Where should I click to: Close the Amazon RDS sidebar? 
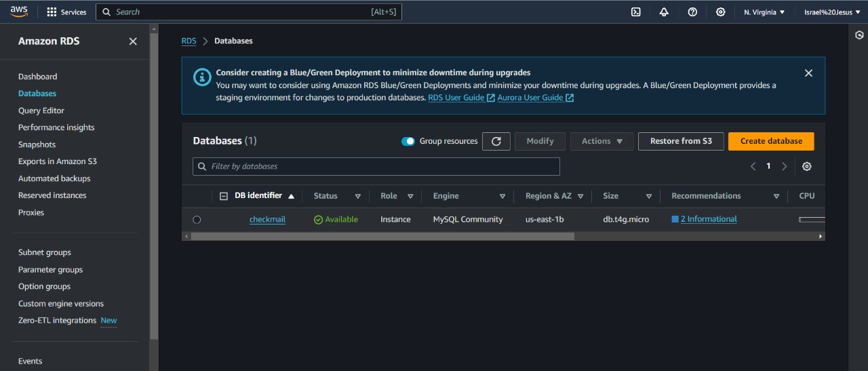pyautogui.click(x=133, y=41)
